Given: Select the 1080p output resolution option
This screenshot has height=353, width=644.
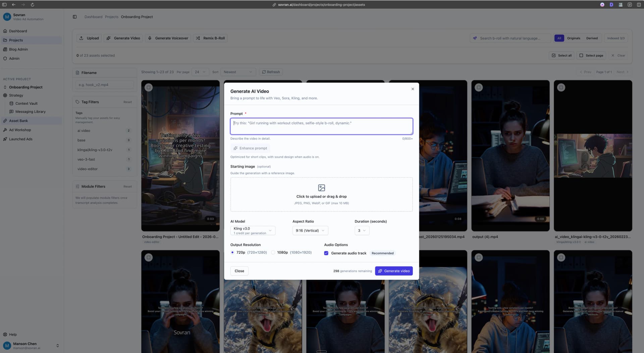Looking at the screenshot, I should pos(273,252).
